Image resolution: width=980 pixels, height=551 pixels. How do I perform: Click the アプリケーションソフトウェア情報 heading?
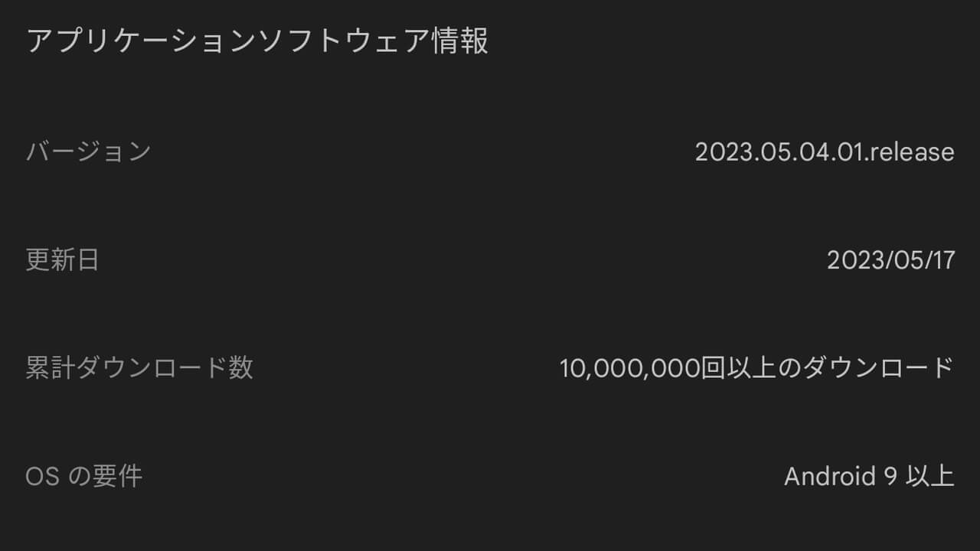click(x=257, y=41)
